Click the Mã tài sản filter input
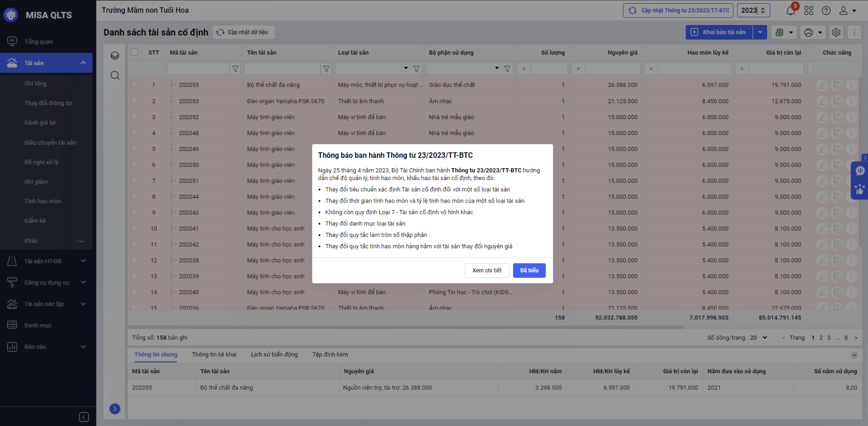868x426 pixels. tap(198, 69)
